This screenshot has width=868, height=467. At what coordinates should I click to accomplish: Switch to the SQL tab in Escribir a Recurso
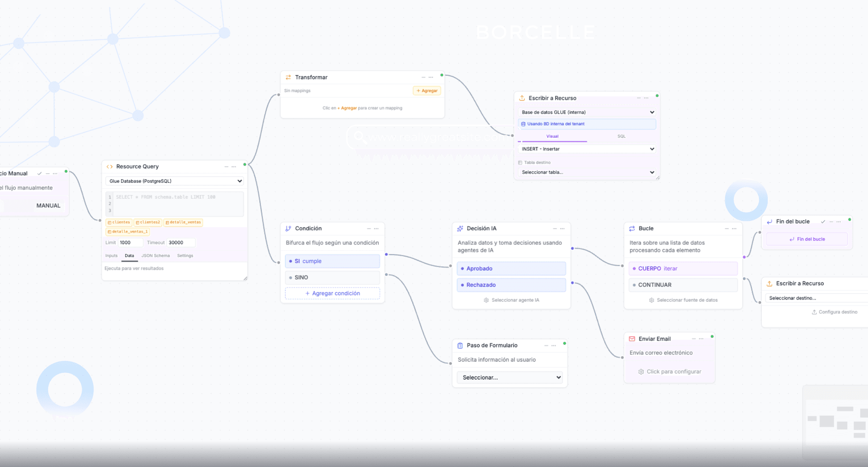click(x=621, y=136)
